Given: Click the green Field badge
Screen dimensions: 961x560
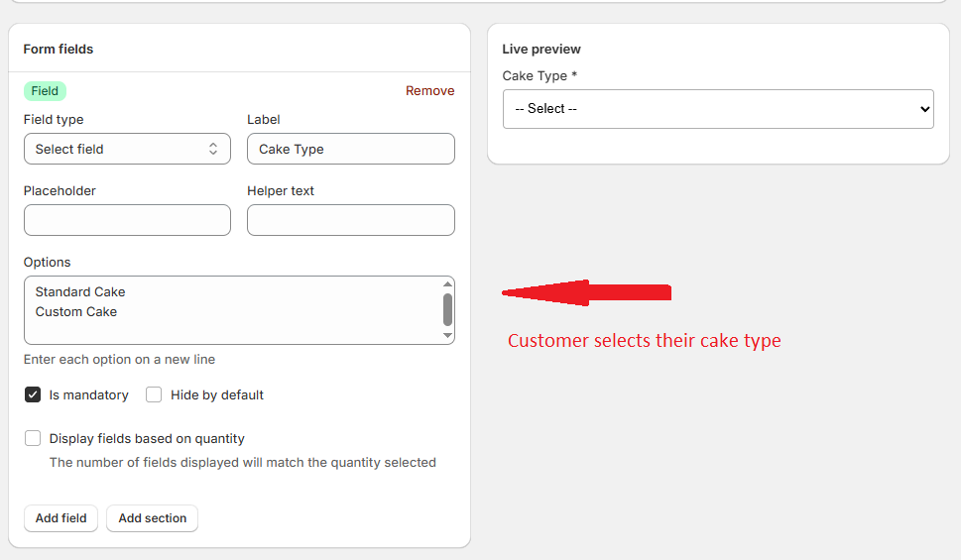Looking at the screenshot, I should [x=45, y=91].
